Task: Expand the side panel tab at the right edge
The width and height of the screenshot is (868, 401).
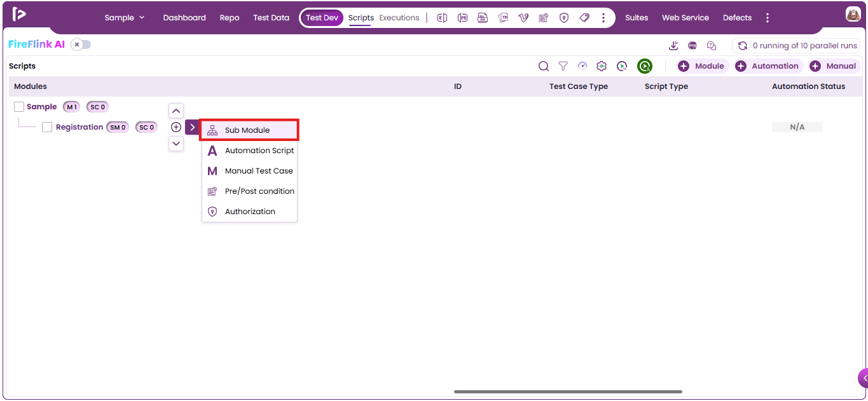Action: coord(863,378)
